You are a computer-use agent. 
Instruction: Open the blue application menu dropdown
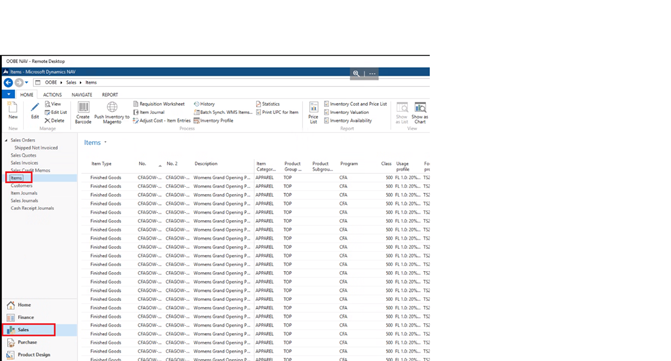click(9, 94)
